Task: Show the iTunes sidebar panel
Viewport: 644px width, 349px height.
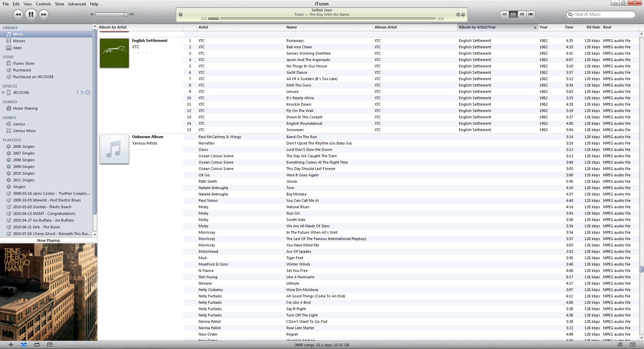Action: tap(633, 345)
